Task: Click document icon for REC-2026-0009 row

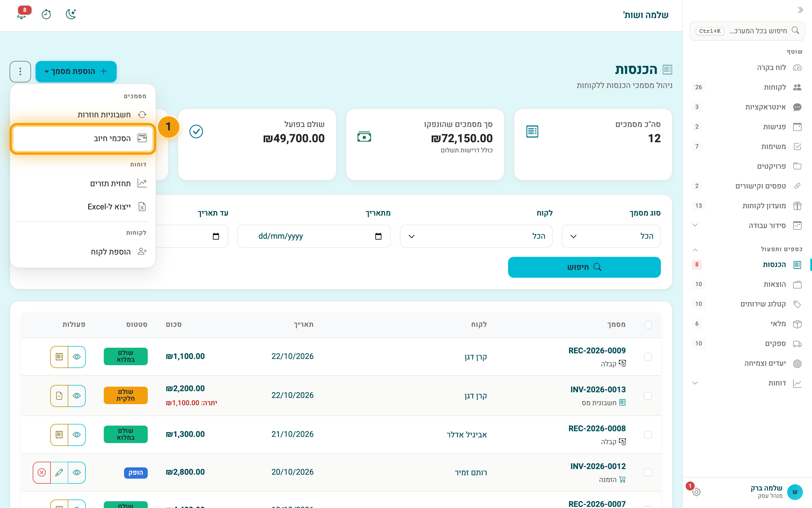Action: [59, 356]
